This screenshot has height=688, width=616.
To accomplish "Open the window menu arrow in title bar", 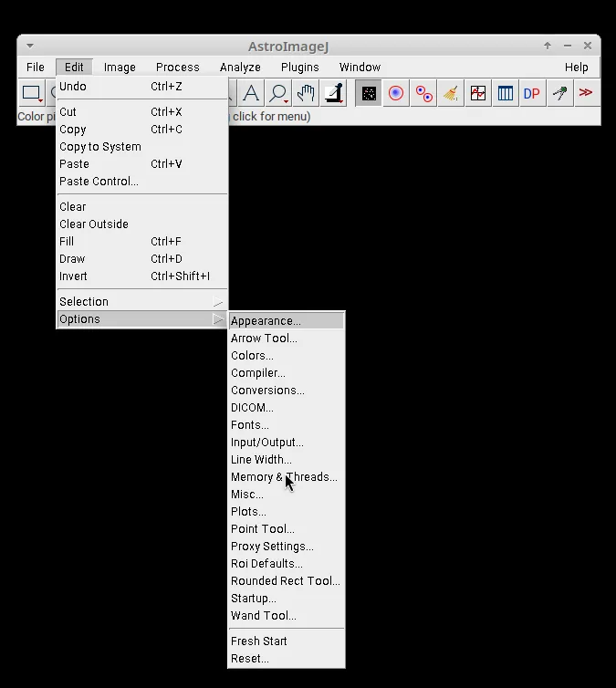I will [29, 46].
